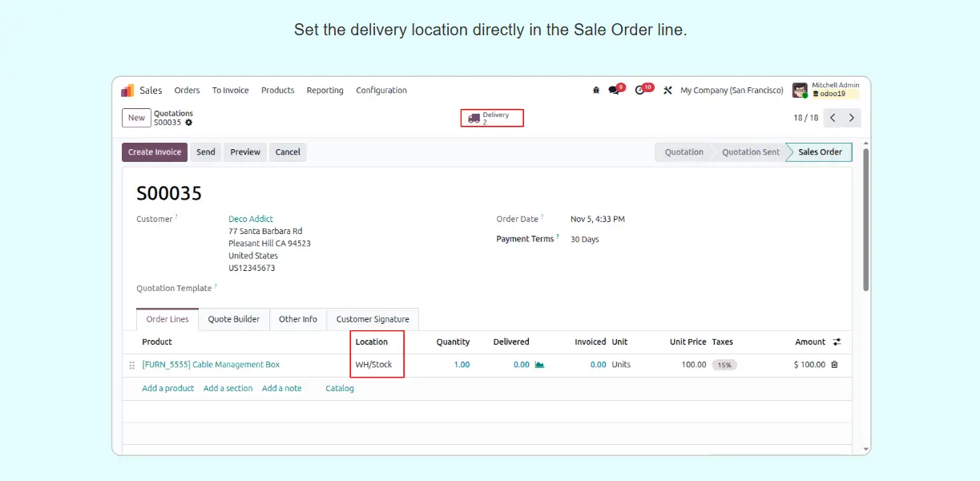This screenshot has height=481, width=980.
Task: Click the forecast chart icon beside Delivered
Action: (539, 365)
